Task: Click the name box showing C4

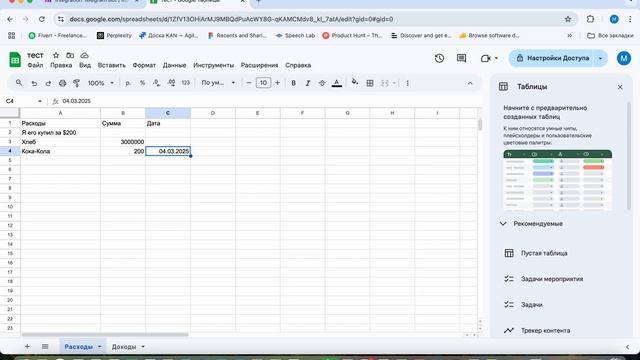Action: coord(24,101)
